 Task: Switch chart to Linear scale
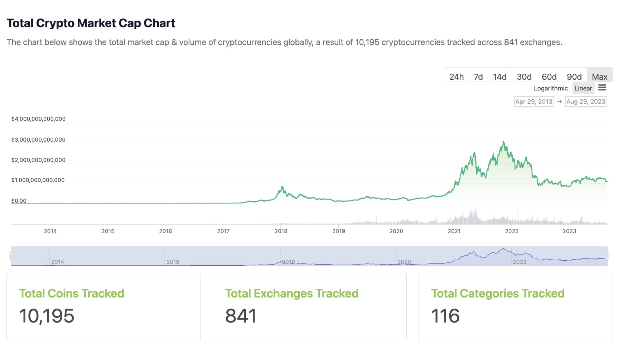583,88
